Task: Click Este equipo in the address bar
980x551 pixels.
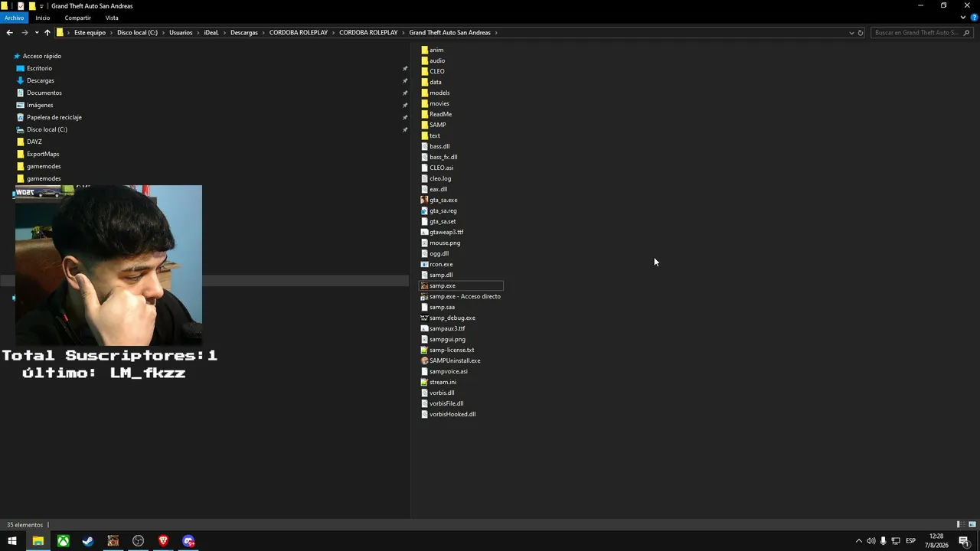Action: coord(90,33)
